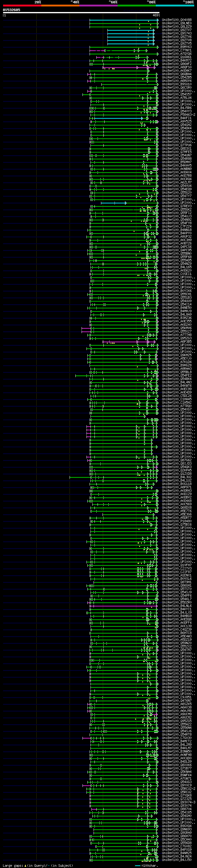Click the query name AV532605
The height and width of the screenshot is (868, 197).
(11, 10)
